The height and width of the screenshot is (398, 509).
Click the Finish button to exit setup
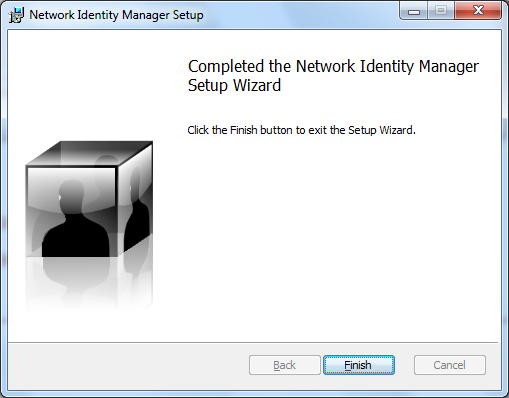coord(359,365)
